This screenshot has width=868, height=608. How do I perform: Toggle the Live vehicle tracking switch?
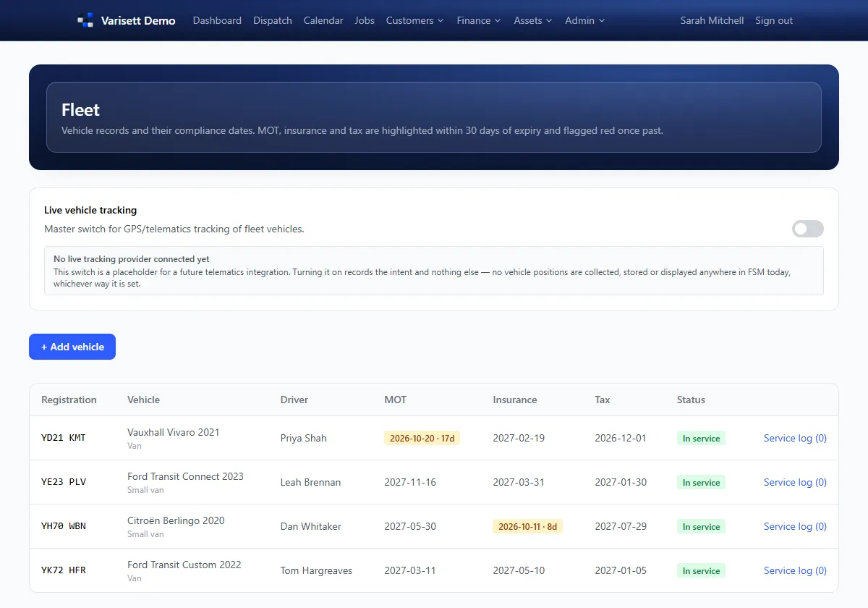[x=808, y=229]
